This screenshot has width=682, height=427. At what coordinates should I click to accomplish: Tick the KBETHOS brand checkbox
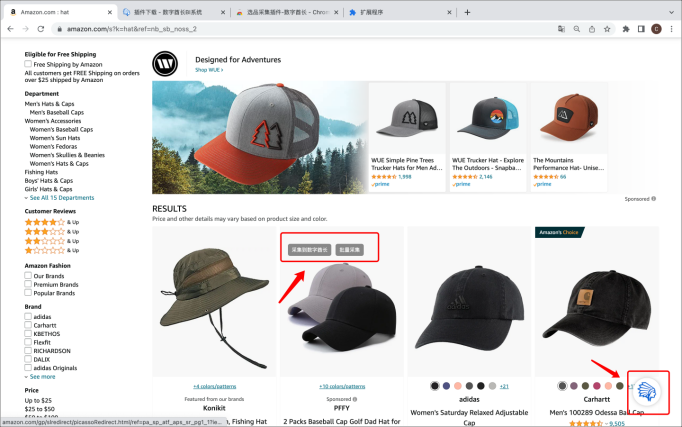[28, 334]
